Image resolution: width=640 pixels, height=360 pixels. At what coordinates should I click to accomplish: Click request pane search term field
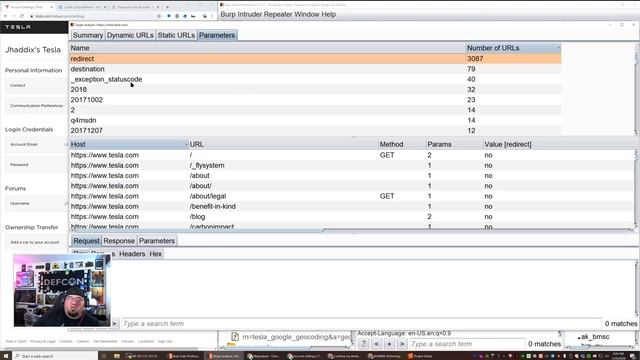pyautogui.click(x=361, y=324)
